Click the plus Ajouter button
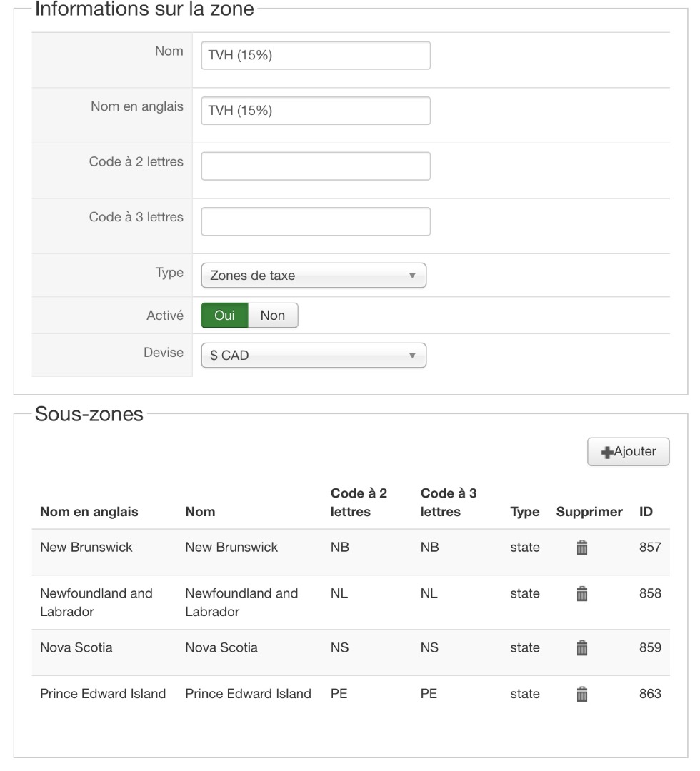This screenshot has width=700, height=771. coord(628,452)
